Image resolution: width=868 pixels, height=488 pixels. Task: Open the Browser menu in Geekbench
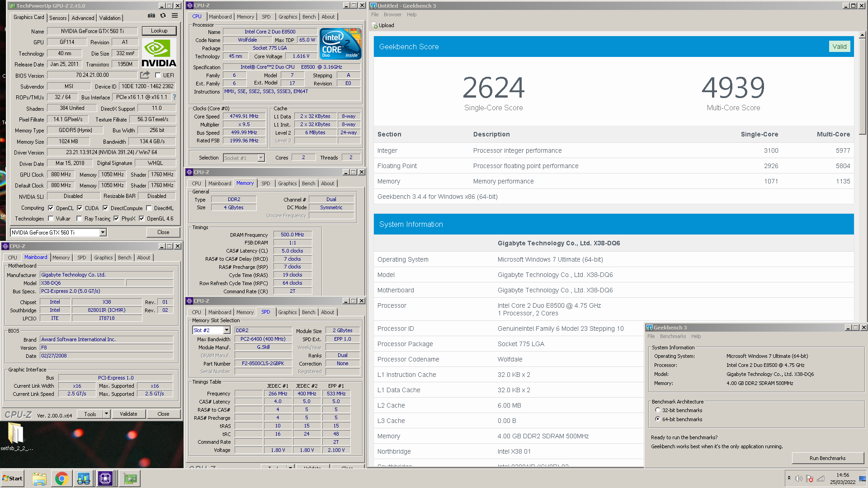click(392, 14)
